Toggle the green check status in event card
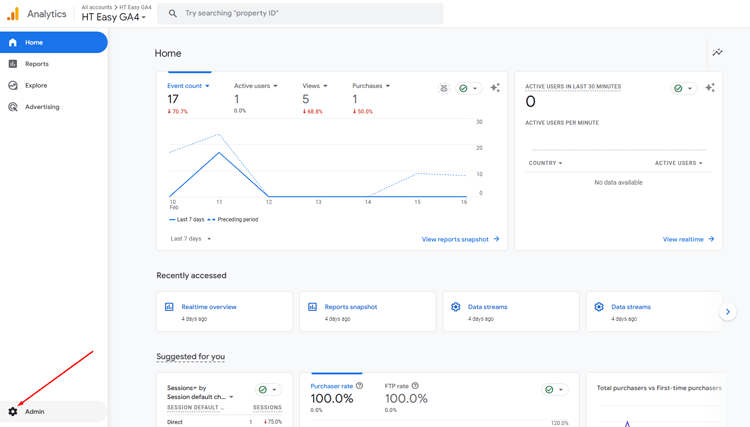The height and width of the screenshot is (427, 750). point(468,88)
